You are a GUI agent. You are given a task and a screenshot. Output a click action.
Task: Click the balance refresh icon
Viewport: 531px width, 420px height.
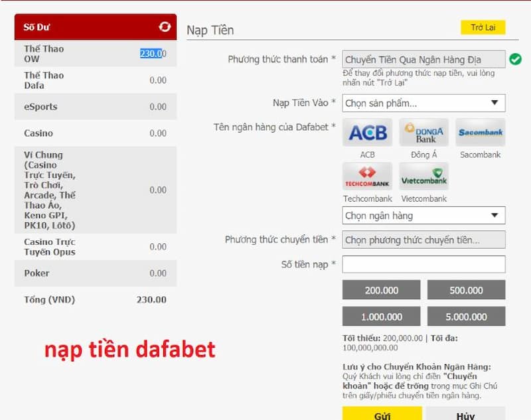click(165, 27)
